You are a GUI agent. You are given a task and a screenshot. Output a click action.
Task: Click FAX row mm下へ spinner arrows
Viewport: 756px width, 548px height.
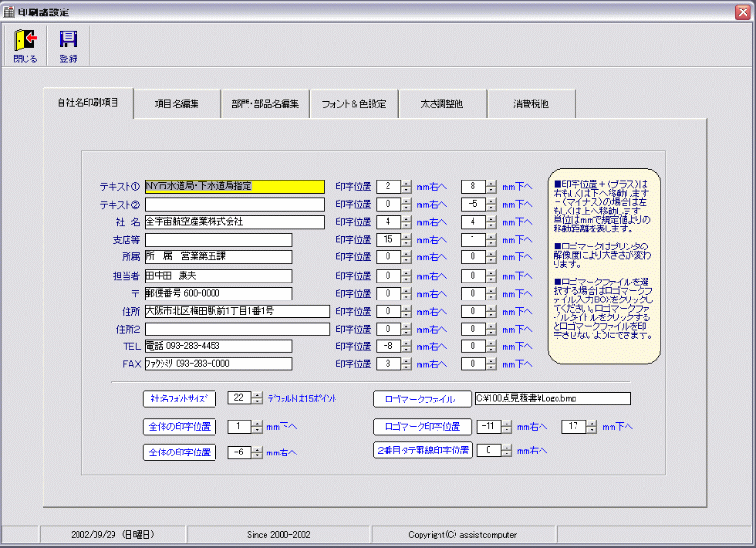491,364
